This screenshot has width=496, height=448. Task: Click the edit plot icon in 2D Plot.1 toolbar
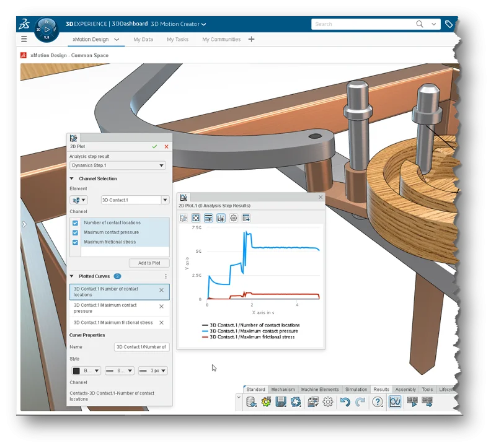coord(184,218)
